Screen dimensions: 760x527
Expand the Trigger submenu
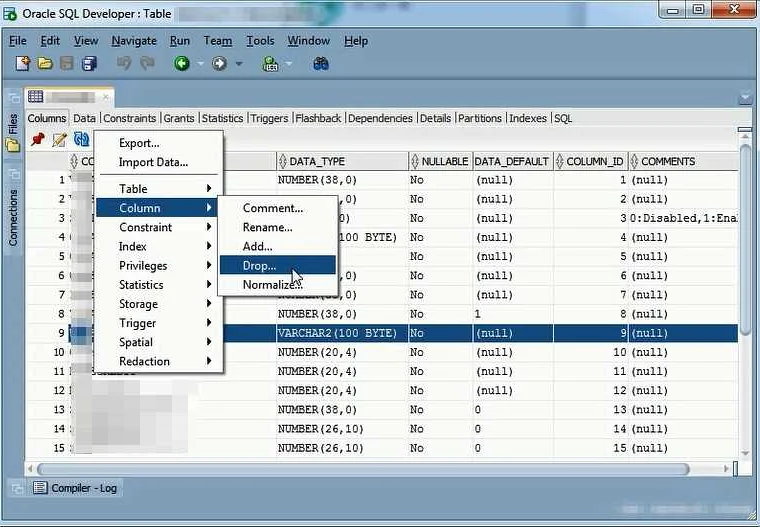138,323
